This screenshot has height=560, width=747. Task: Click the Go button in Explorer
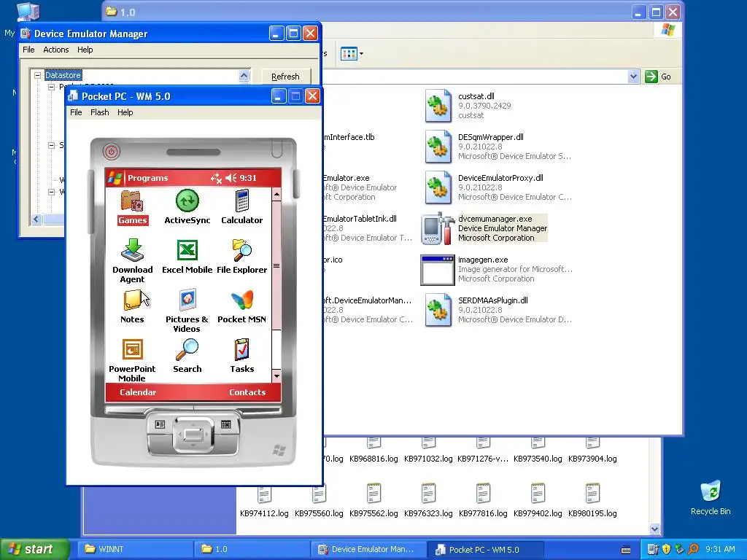click(x=658, y=77)
